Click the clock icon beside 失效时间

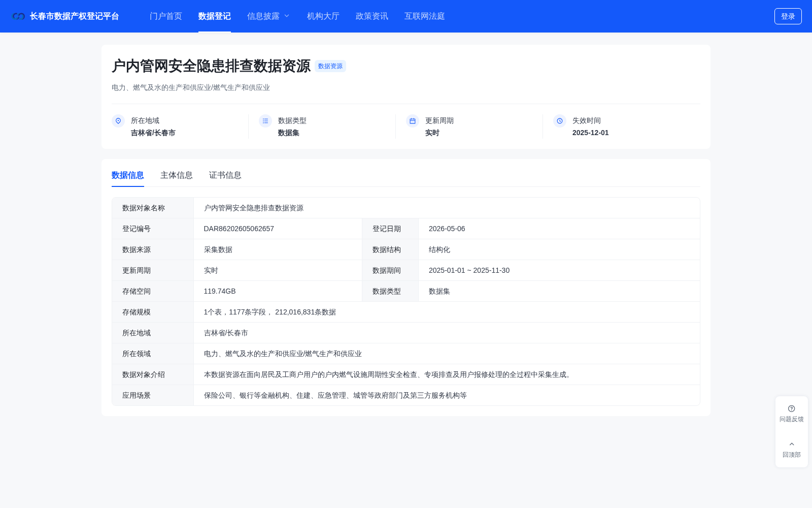(560, 121)
